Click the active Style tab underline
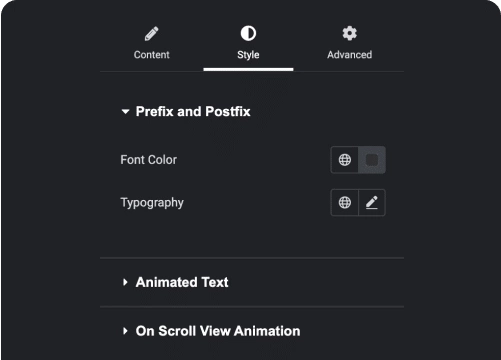The height and width of the screenshot is (360, 501). point(248,69)
